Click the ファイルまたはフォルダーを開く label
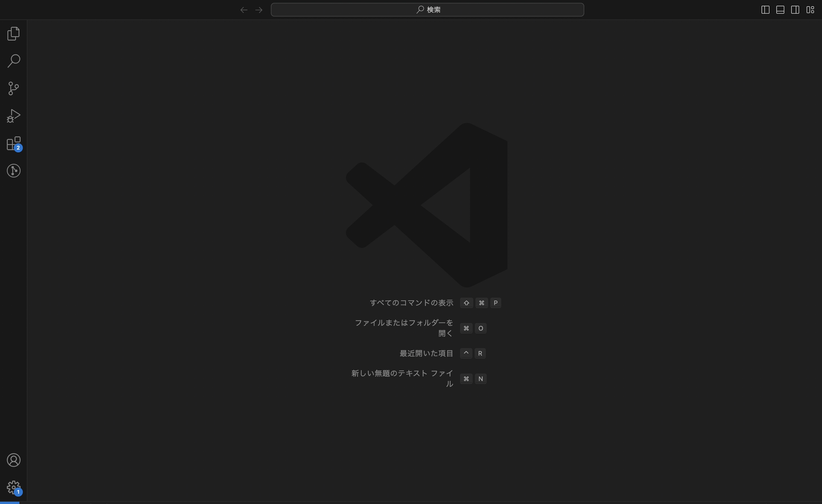The width and height of the screenshot is (822, 504). pos(404,328)
